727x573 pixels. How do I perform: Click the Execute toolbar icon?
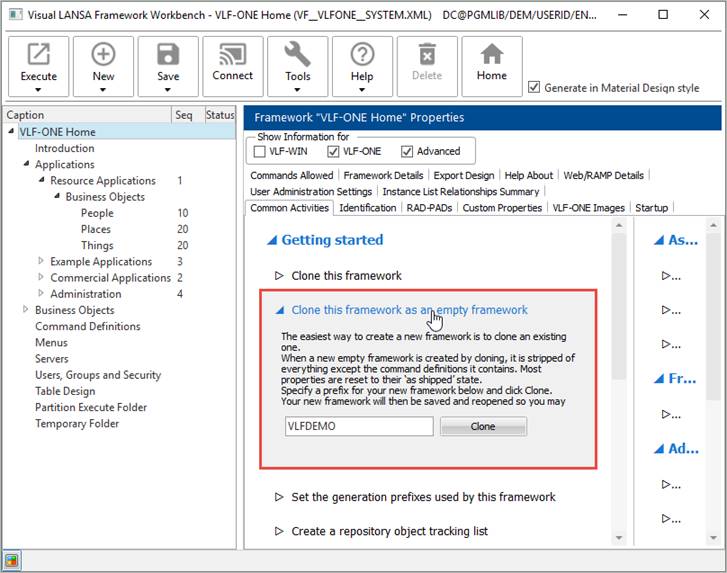click(x=39, y=55)
